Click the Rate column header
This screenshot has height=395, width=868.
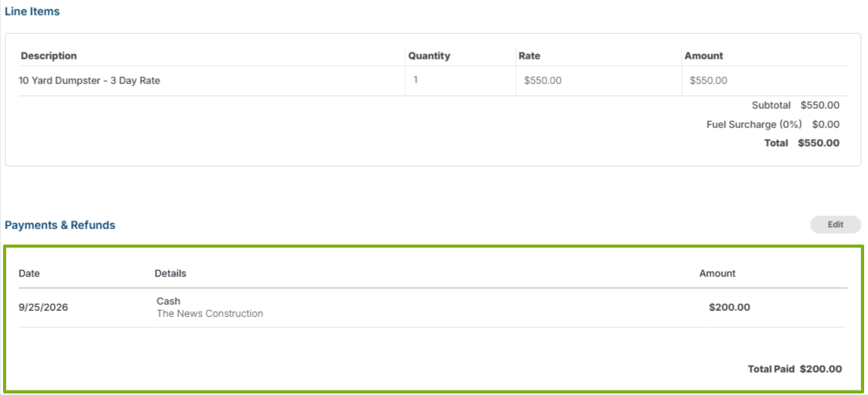point(529,56)
